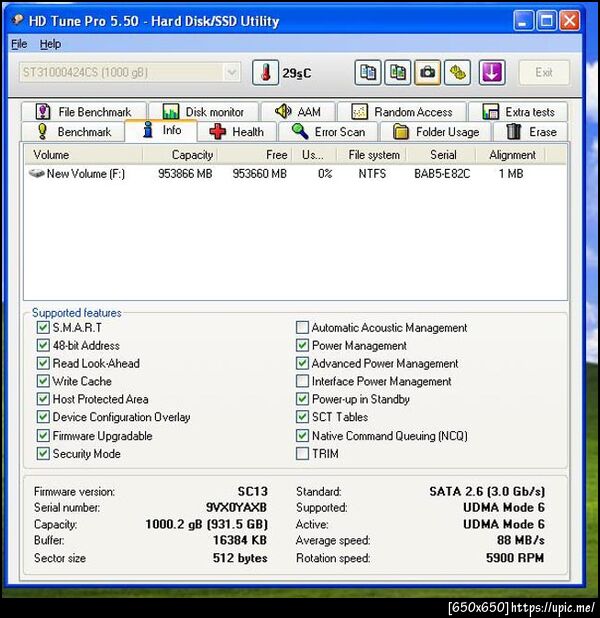The height and width of the screenshot is (618, 600).
Task: Switch to the Erase tab
Action: [x=531, y=132]
